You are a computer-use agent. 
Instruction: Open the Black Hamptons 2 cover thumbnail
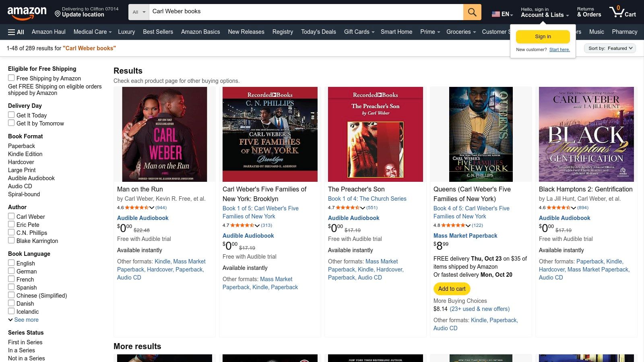(x=586, y=134)
